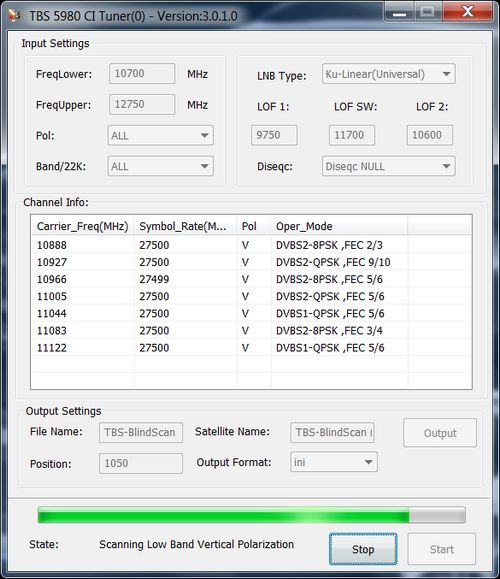This screenshot has height=579, width=500.
Task: Select the row with carrier 11083
Action: click(x=251, y=330)
